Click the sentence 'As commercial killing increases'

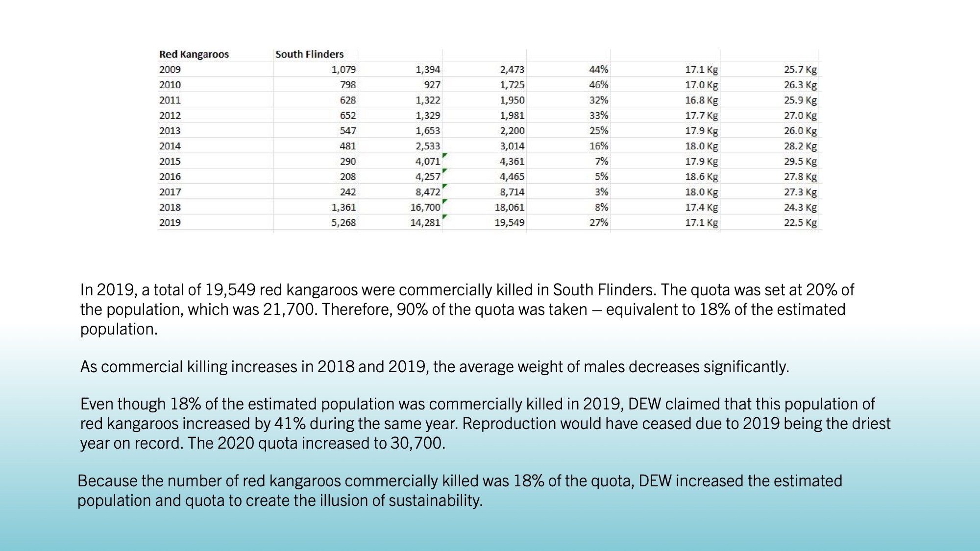coord(435,367)
